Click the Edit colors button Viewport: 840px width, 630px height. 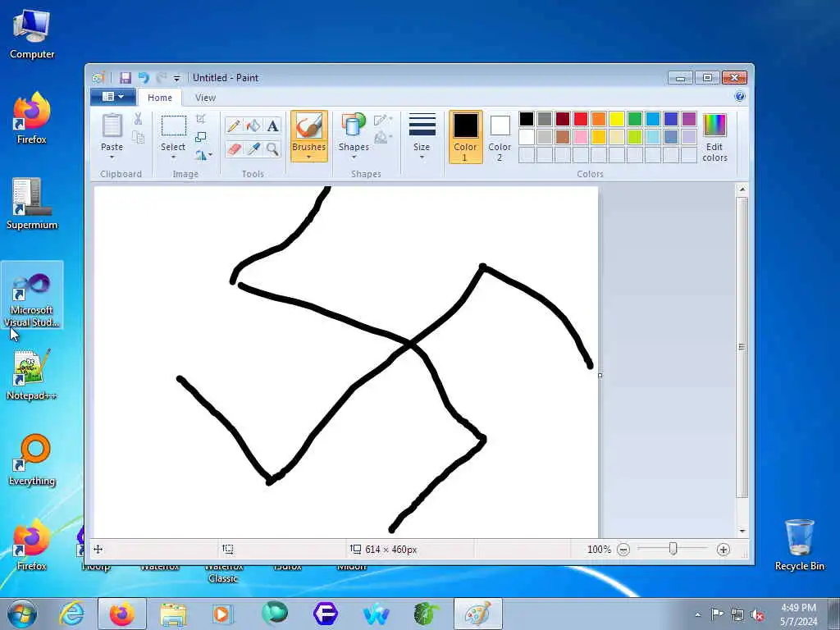pos(714,137)
